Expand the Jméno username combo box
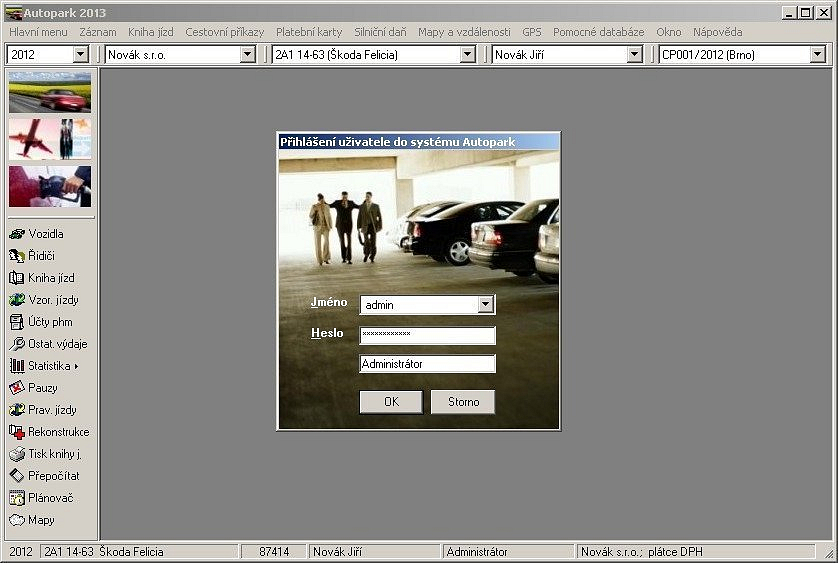 pos(486,304)
